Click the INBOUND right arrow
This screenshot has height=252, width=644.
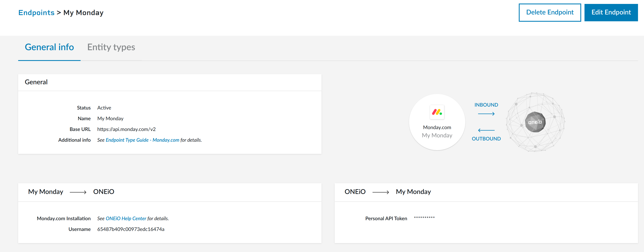(486, 114)
